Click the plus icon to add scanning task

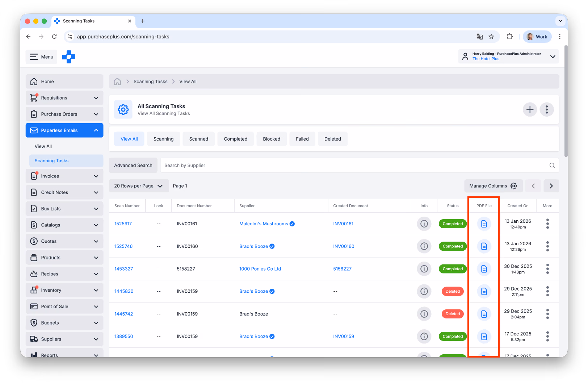click(530, 109)
